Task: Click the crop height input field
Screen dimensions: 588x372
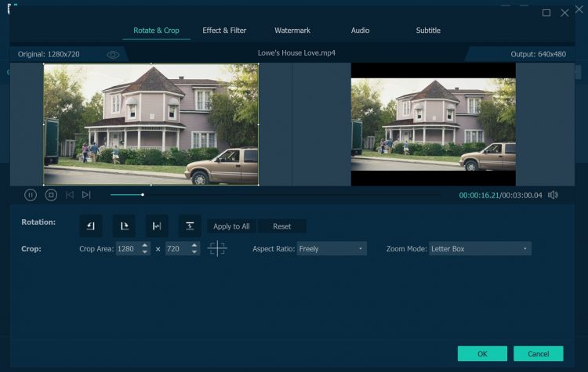Action: pos(178,249)
